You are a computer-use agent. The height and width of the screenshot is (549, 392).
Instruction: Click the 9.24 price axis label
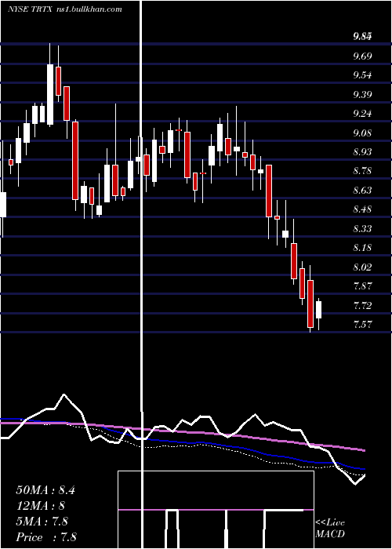click(x=363, y=114)
